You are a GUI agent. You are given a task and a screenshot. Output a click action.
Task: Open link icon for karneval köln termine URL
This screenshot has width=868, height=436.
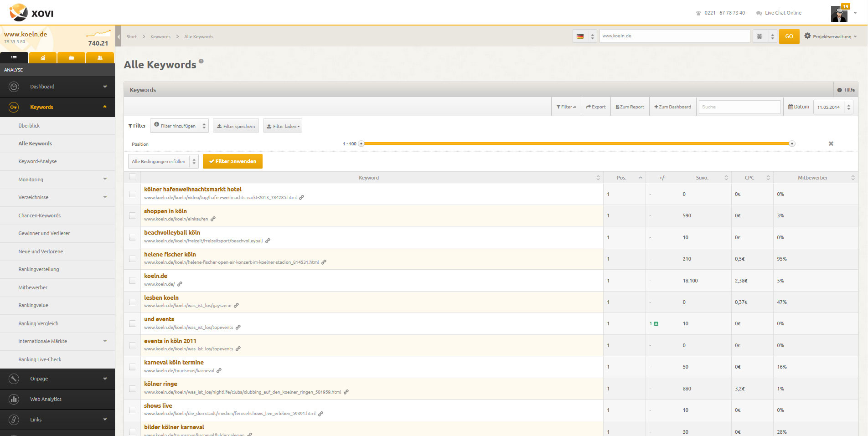click(x=219, y=370)
